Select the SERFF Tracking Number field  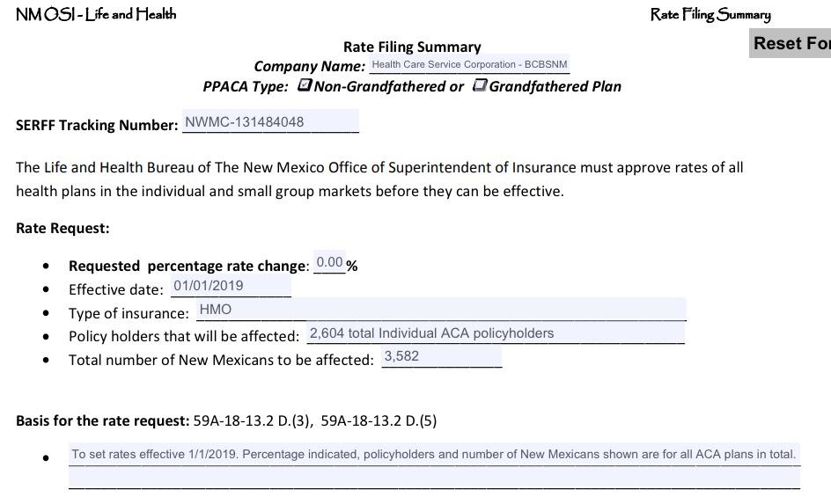270,122
